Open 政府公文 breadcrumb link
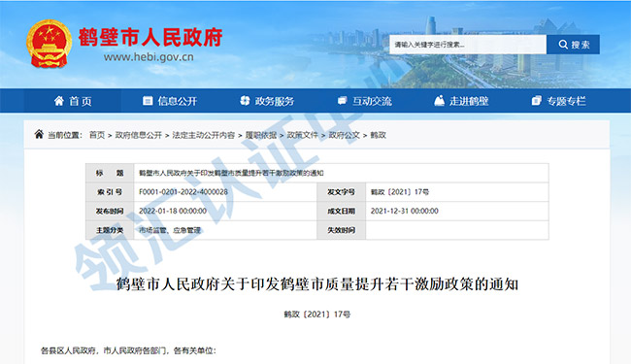 point(344,135)
